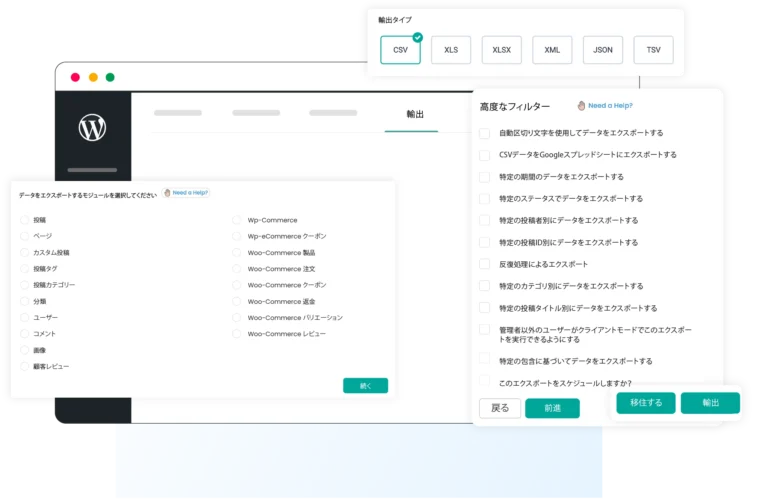Select the XLSX output type

(x=501, y=50)
